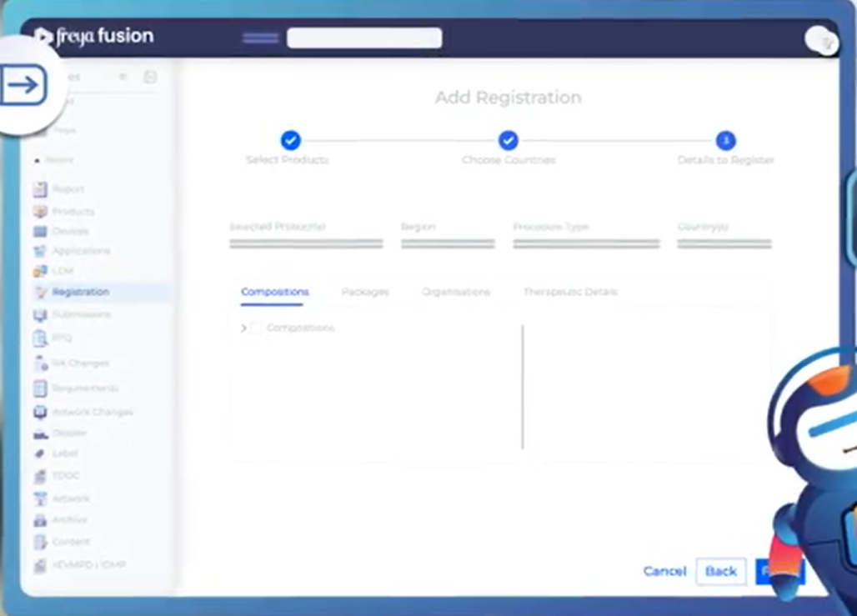Viewport: 857px width, 616px height.
Task: Expand the Compositions tree node
Action: coord(242,328)
